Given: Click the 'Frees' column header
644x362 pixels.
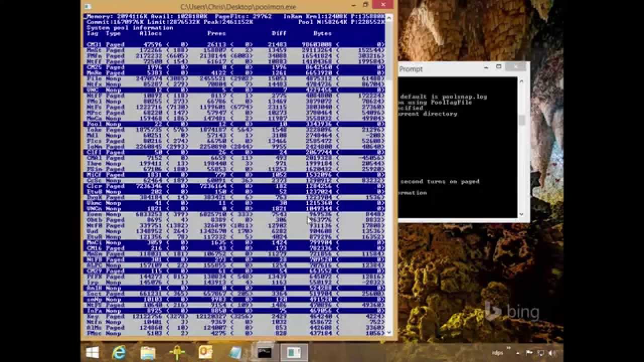Looking at the screenshot, I should click(x=216, y=34).
